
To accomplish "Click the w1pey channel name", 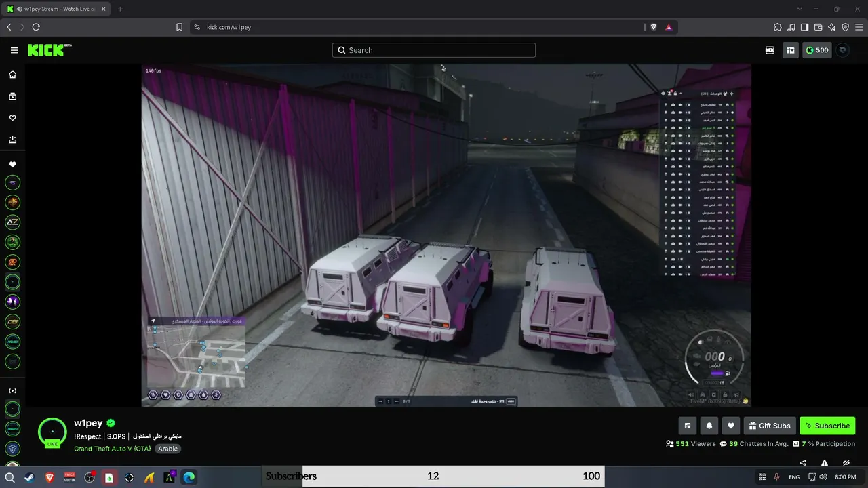I will pos(88,423).
